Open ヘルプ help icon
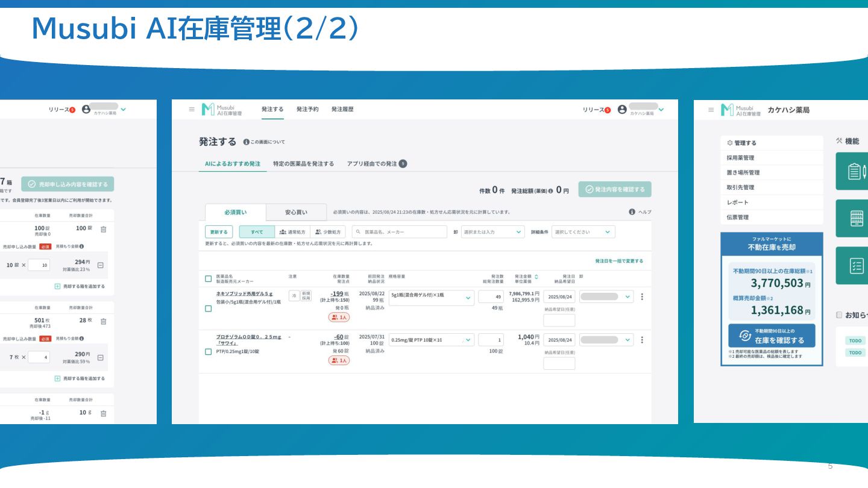This screenshot has height=488, width=868. pyautogui.click(x=632, y=212)
